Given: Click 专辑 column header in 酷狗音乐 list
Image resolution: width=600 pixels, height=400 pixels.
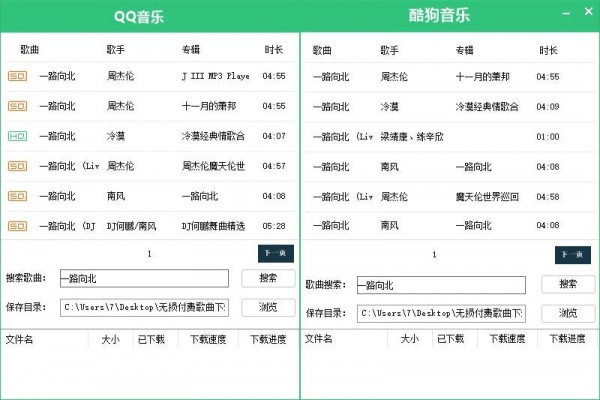Looking at the screenshot, I should (x=465, y=50).
